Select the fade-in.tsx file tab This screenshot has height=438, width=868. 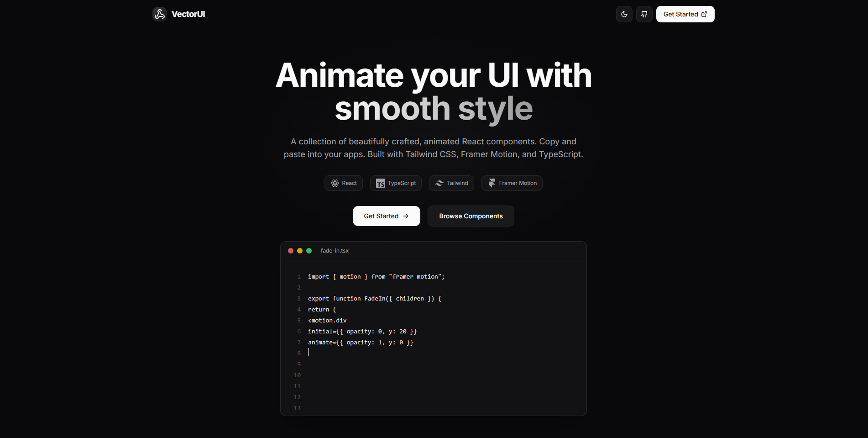coord(335,251)
